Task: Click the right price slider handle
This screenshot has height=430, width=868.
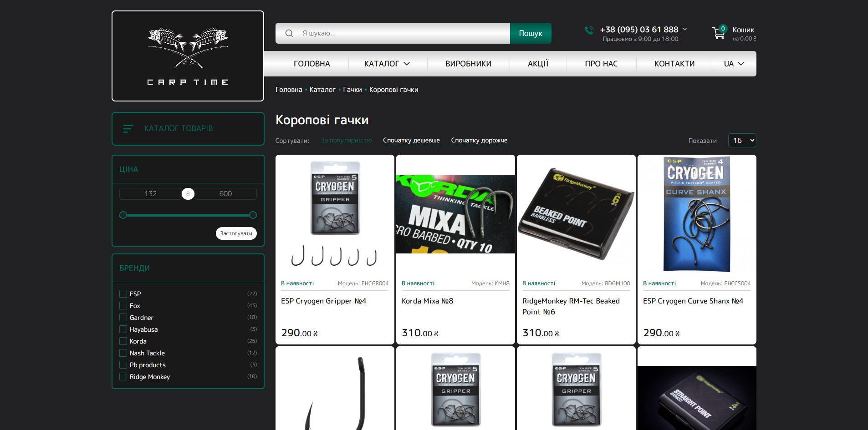Action: [253, 215]
